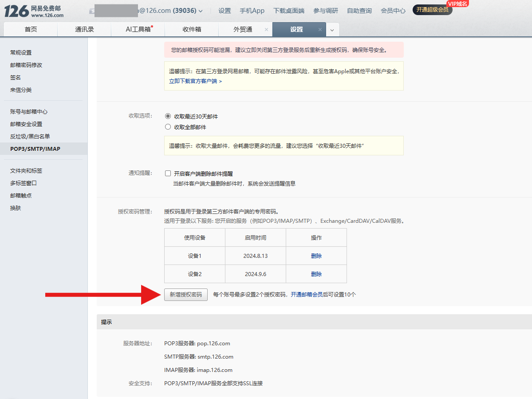Click 新增授权密码 button
The height and width of the screenshot is (399, 532).
click(186, 295)
